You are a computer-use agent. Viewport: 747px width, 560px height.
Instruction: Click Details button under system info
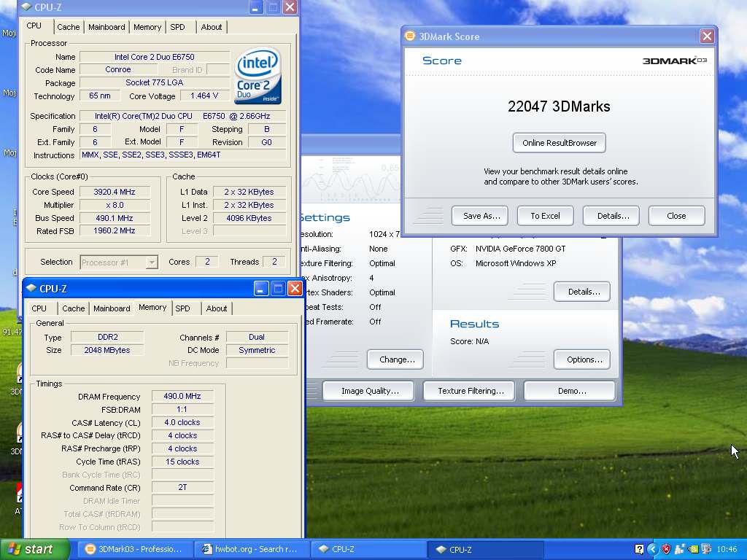coord(582,292)
